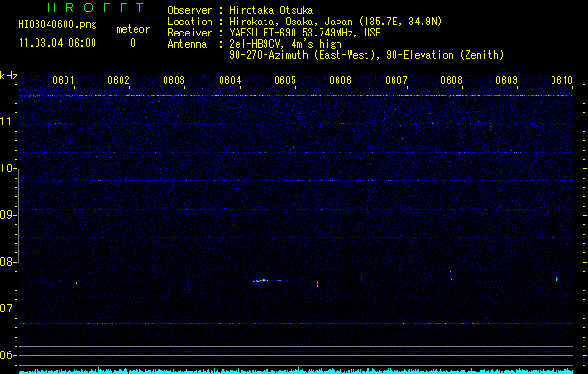Image resolution: width=588 pixels, height=374 pixels.
Task: Click the HROFFT title text
Action: [95, 7]
